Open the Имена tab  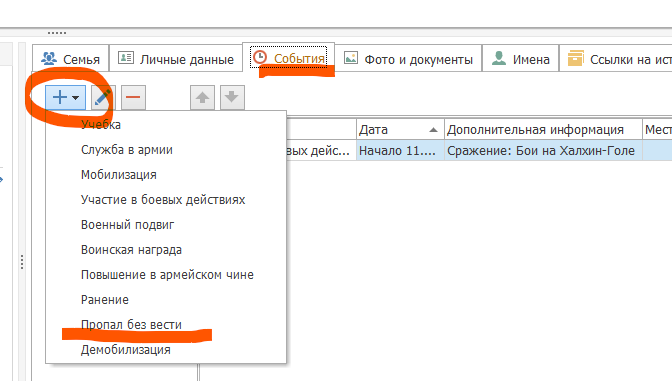pyautogui.click(x=520, y=58)
